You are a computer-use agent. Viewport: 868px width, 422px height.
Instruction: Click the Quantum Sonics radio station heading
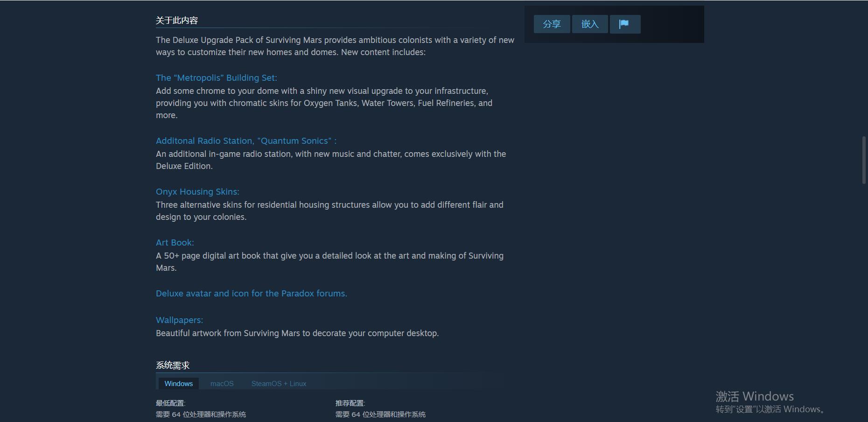246,141
